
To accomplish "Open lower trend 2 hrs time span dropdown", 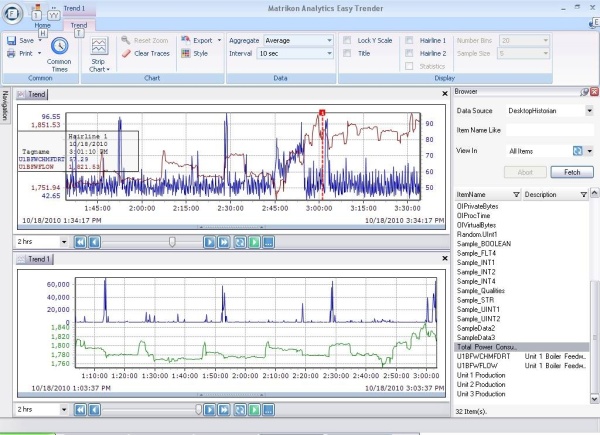I will point(64,410).
